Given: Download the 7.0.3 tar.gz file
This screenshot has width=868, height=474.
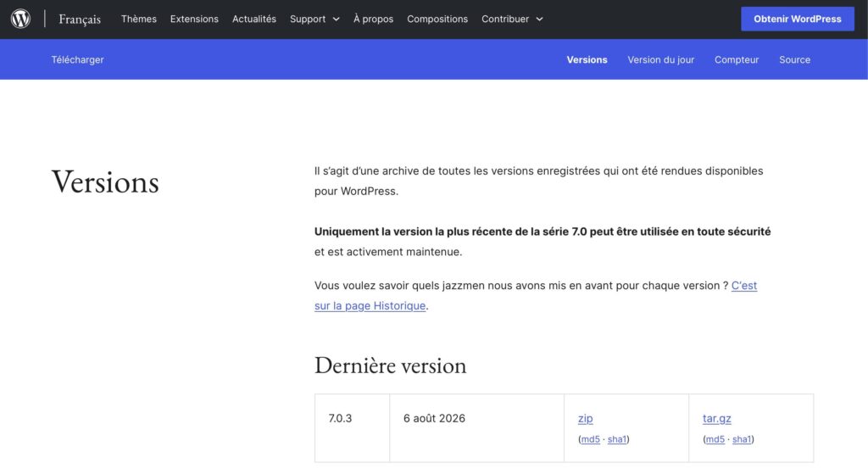Looking at the screenshot, I should point(716,419).
